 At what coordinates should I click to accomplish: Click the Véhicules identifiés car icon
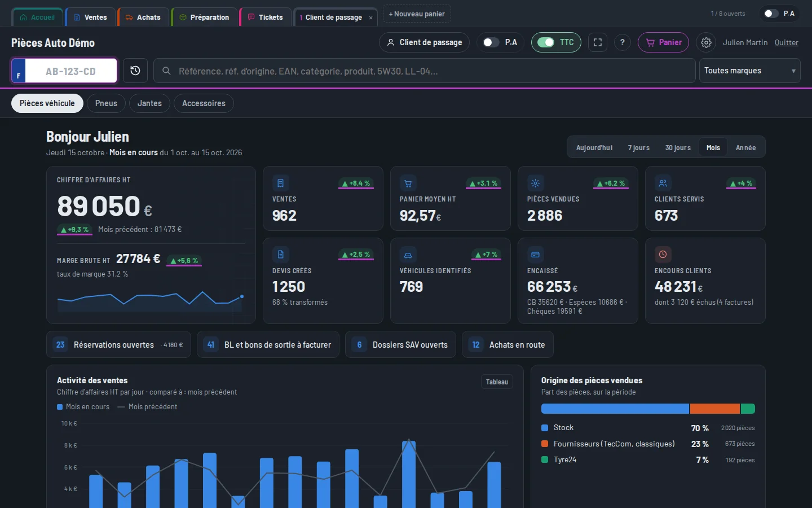click(408, 255)
